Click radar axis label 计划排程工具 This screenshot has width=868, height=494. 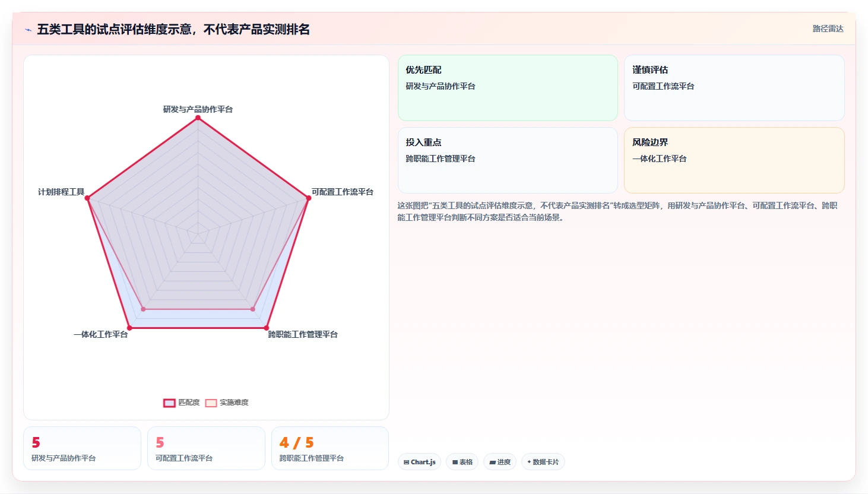click(61, 192)
